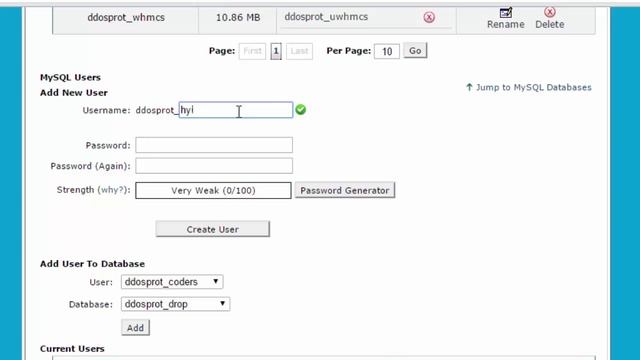Click the ddosprot_whmcs database name cell

point(126,18)
